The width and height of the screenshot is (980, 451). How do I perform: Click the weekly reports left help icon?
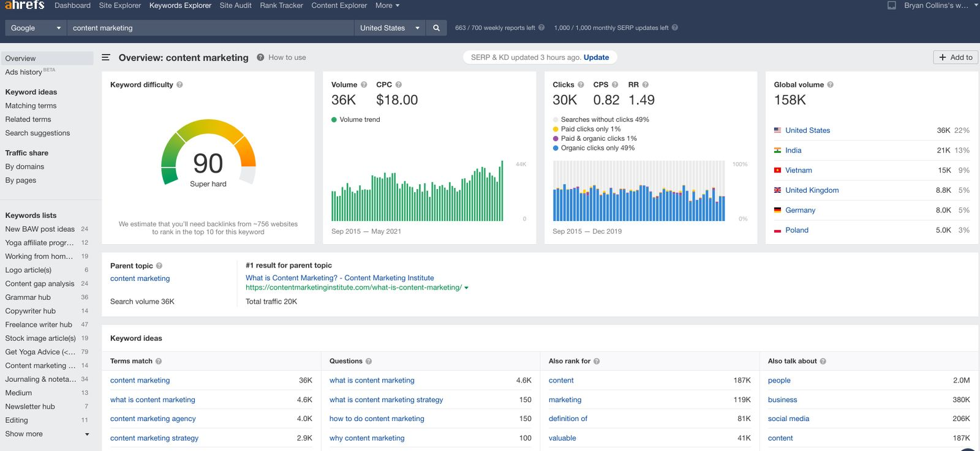[541, 28]
